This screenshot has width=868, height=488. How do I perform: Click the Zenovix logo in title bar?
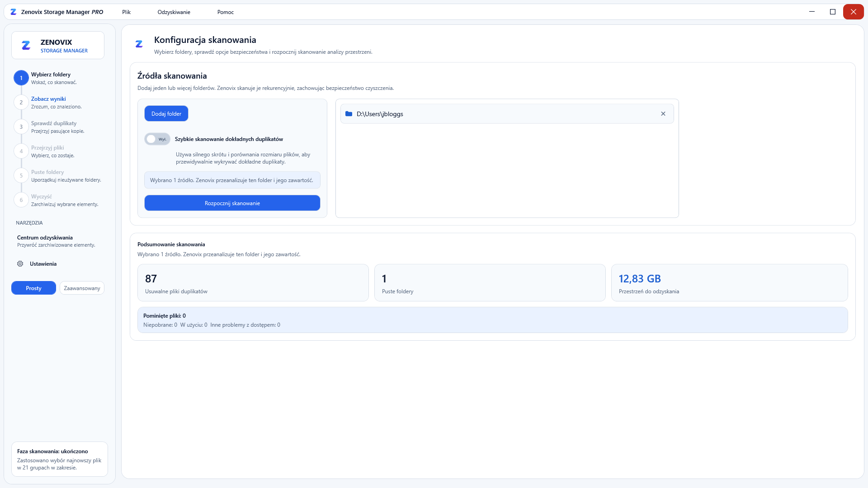point(13,12)
